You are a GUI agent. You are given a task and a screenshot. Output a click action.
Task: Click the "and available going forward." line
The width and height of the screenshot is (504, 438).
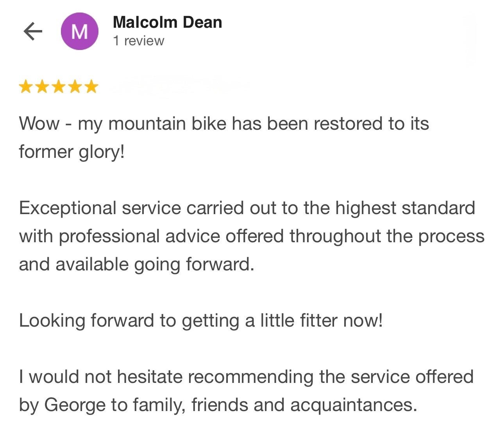click(137, 265)
